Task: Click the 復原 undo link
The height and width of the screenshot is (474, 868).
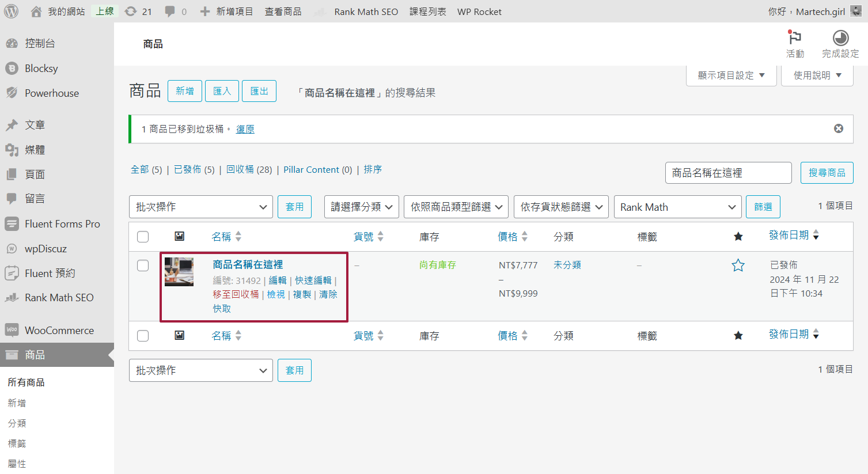Action: pyautogui.click(x=245, y=129)
